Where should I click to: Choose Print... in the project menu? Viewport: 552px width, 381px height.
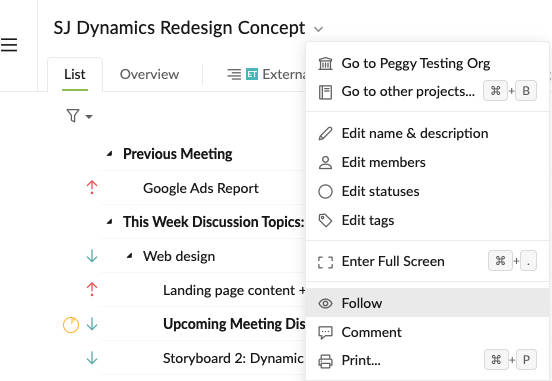tap(427, 361)
